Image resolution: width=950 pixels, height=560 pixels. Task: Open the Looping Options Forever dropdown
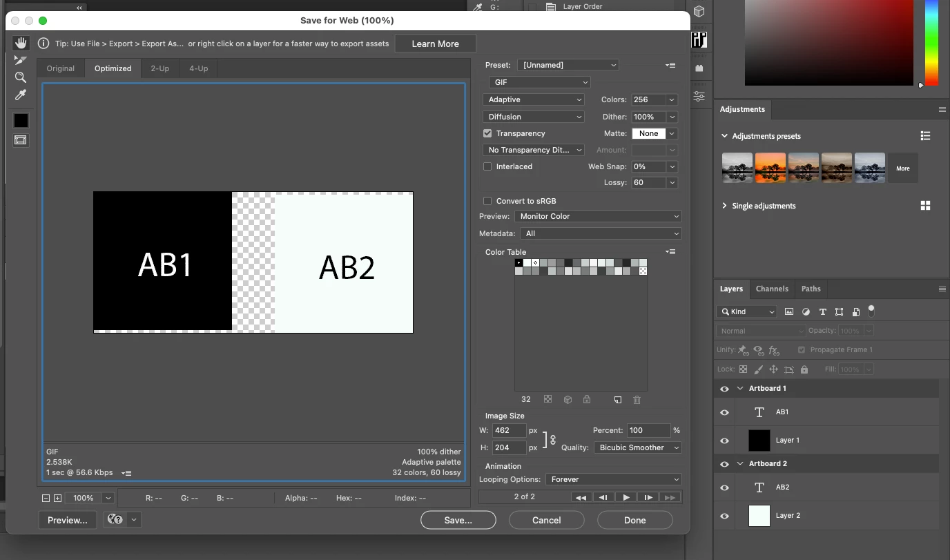coord(613,479)
